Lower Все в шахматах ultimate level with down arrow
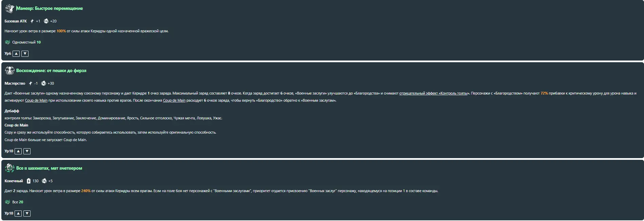 (27, 214)
